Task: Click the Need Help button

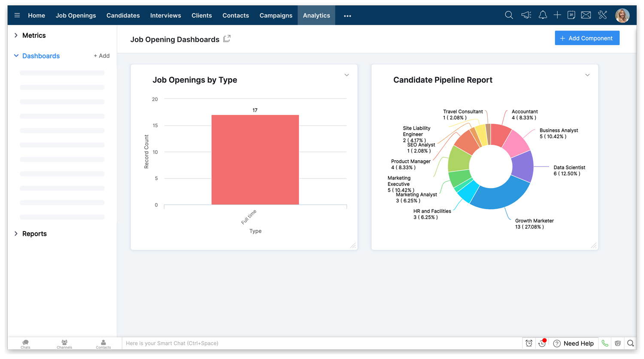Action: tap(574, 343)
